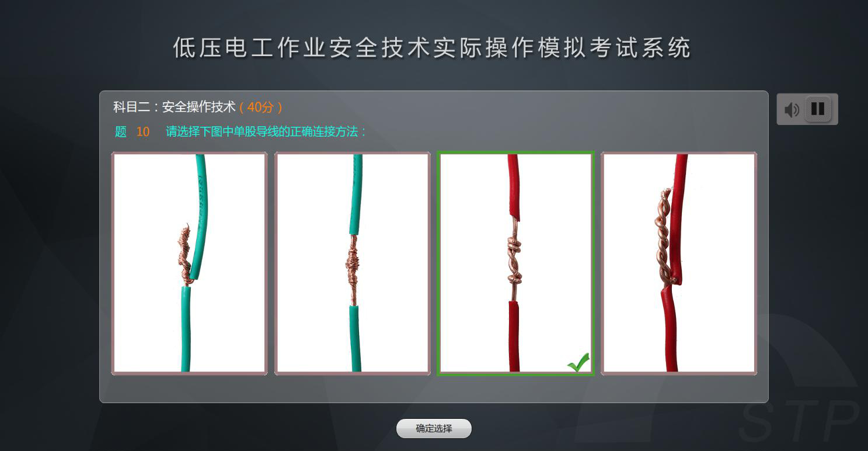Click the question number 10
This screenshot has width=868, height=451.
pos(143,131)
